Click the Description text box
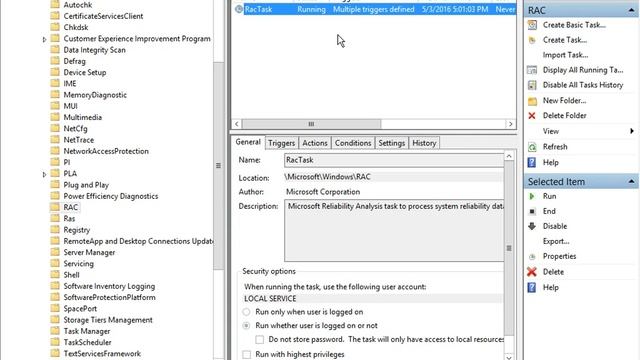Image resolution: width=640 pixels, height=360 pixels. point(394,231)
